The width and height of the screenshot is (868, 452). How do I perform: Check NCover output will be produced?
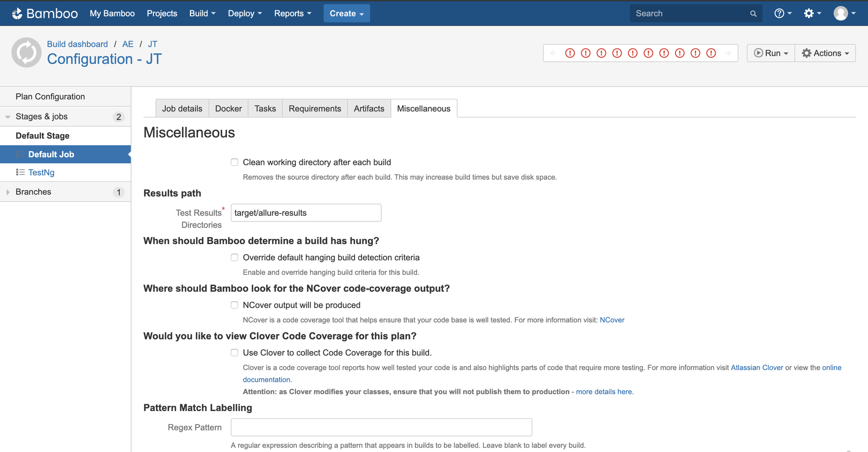tap(235, 305)
